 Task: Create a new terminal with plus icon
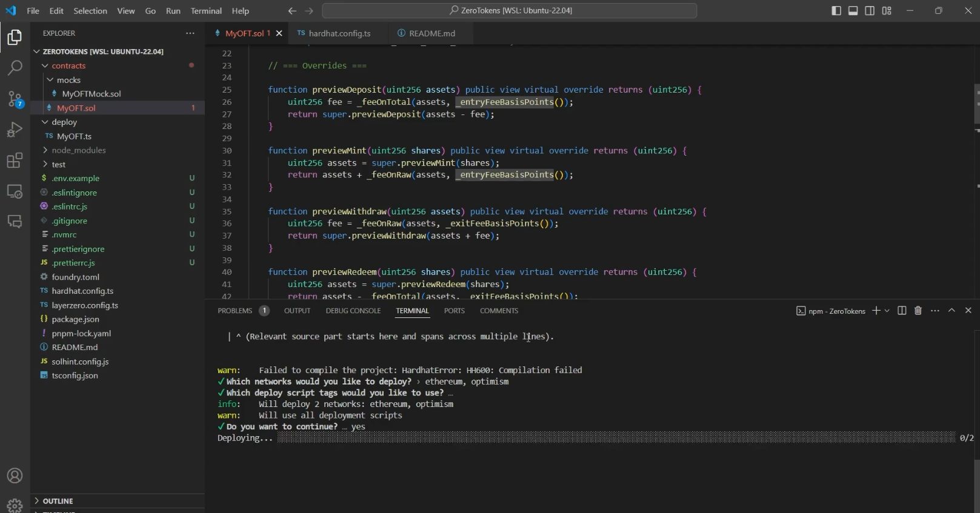click(x=876, y=311)
